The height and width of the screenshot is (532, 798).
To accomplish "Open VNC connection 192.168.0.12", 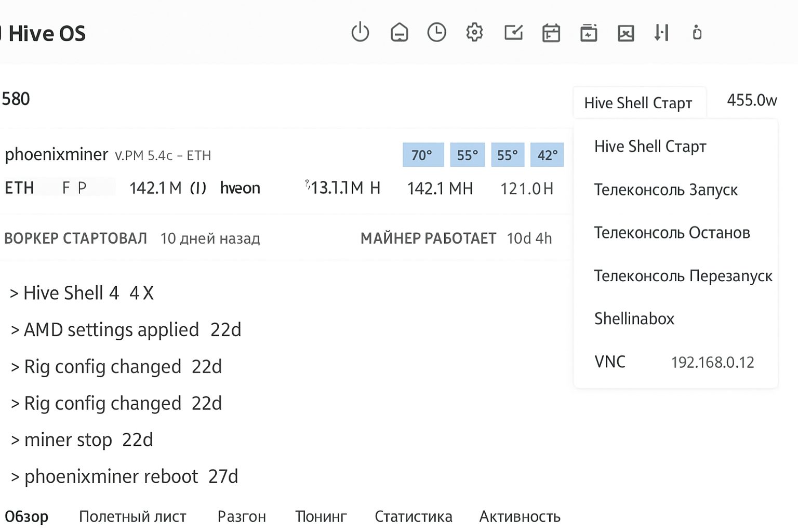I will (674, 362).
